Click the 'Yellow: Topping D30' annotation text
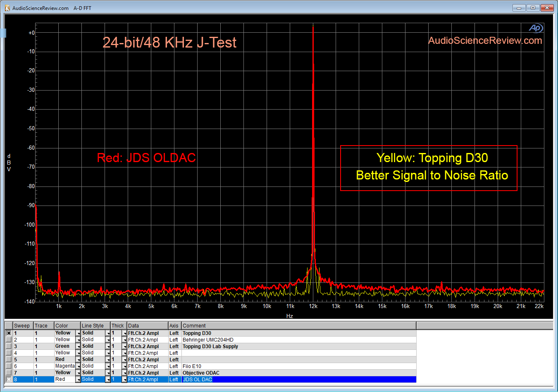558x392 pixels. [432, 158]
